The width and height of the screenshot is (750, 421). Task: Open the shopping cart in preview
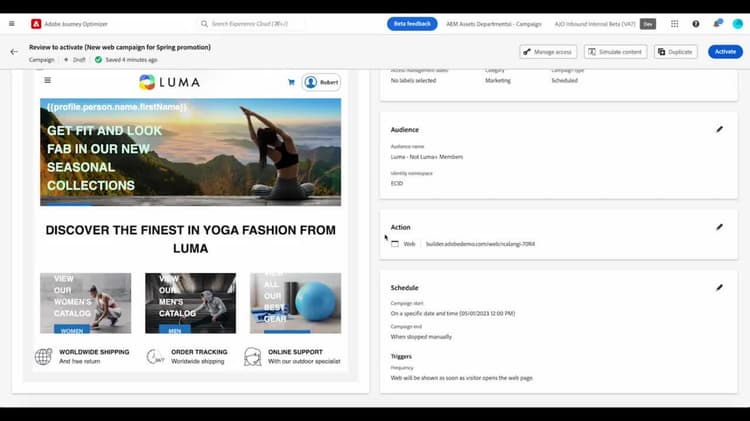291,82
